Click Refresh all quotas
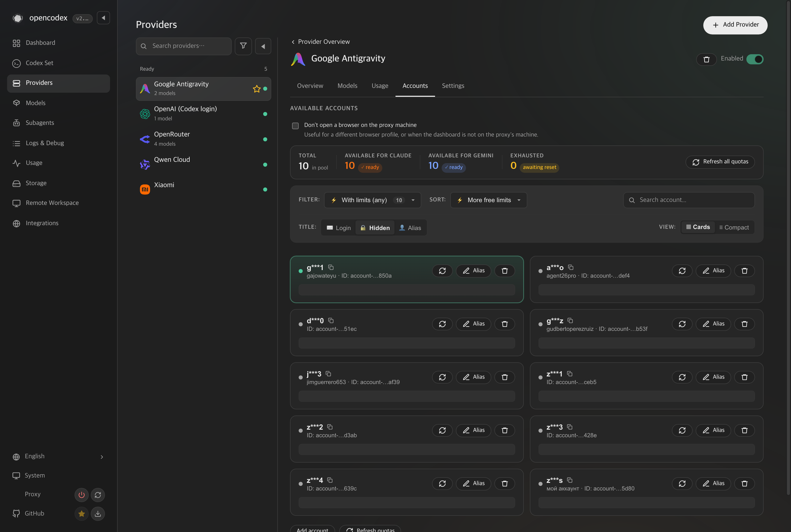Image resolution: width=791 pixels, height=532 pixels. pyautogui.click(x=720, y=162)
